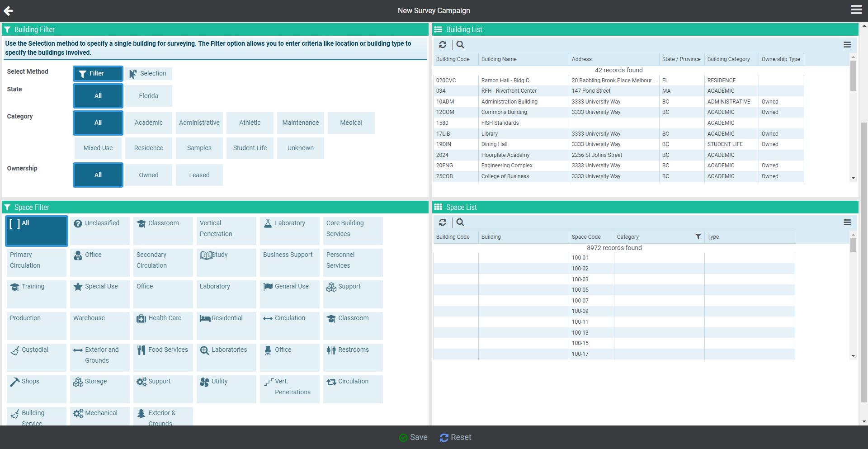Viewport: 868px width, 449px height.
Task: Sort by Space Code column header
Action: (x=591, y=237)
